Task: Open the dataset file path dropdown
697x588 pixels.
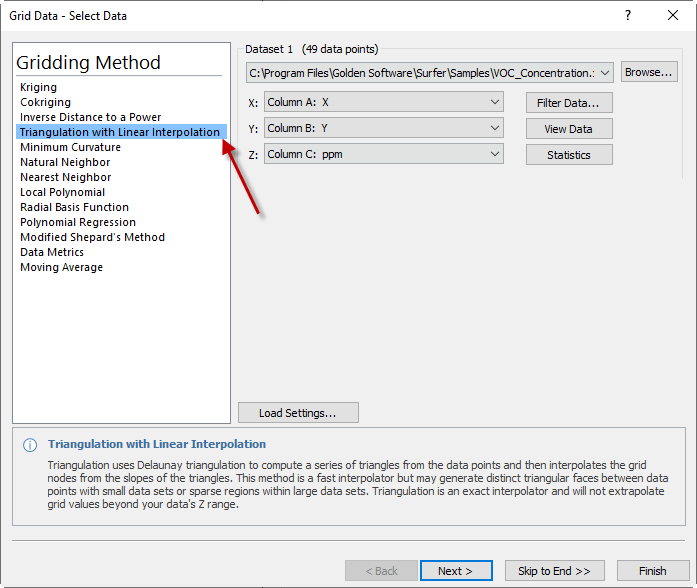Action: coord(429,73)
